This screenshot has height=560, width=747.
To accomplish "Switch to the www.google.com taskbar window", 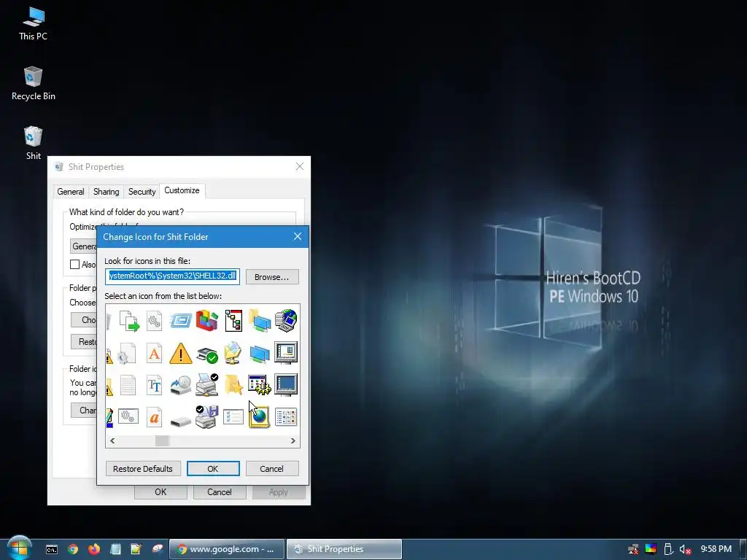I will click(x=228, y=549).
